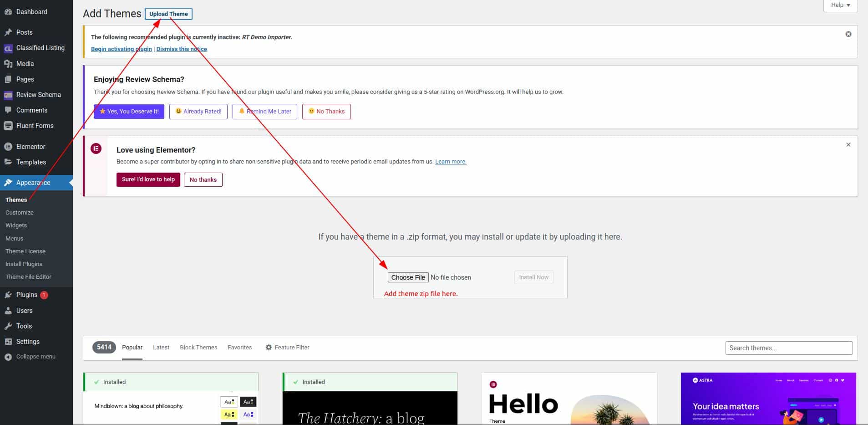Click the Plugins update count badge
Image resolution: width=868 pixels, height=425 pixels.
[x=44, y=295]
